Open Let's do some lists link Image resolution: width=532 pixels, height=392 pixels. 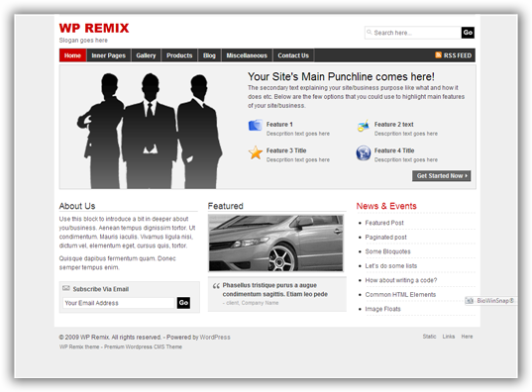pos(391,266)
